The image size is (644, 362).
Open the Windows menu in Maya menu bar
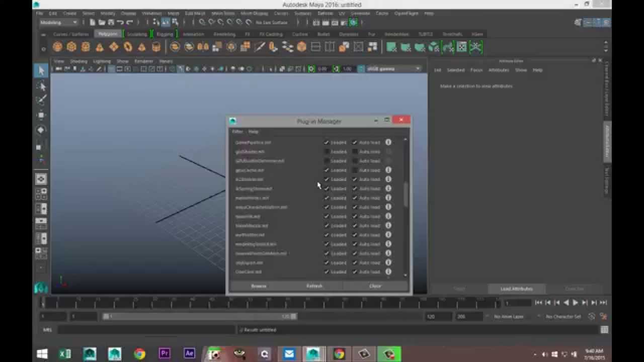click(151, 13)
